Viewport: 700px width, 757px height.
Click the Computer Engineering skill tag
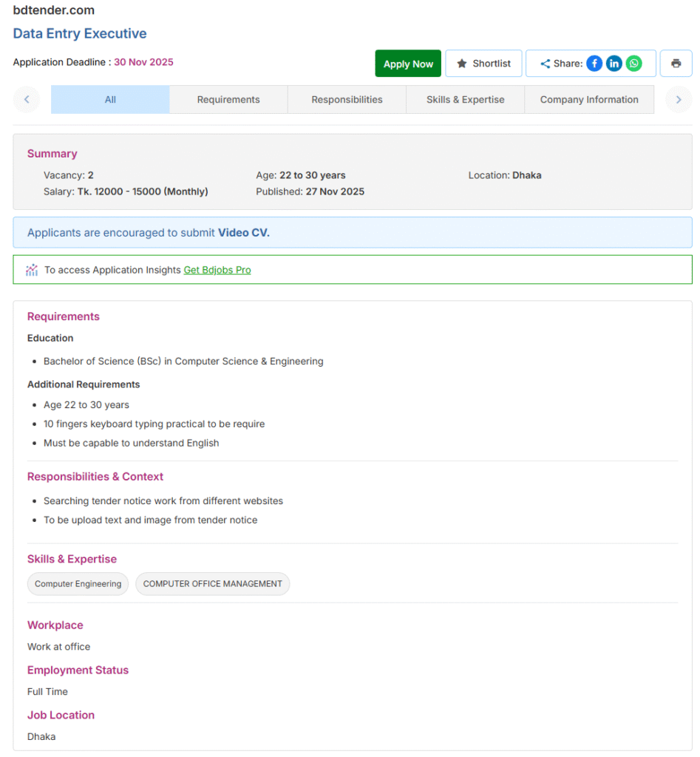pos(78,584)
